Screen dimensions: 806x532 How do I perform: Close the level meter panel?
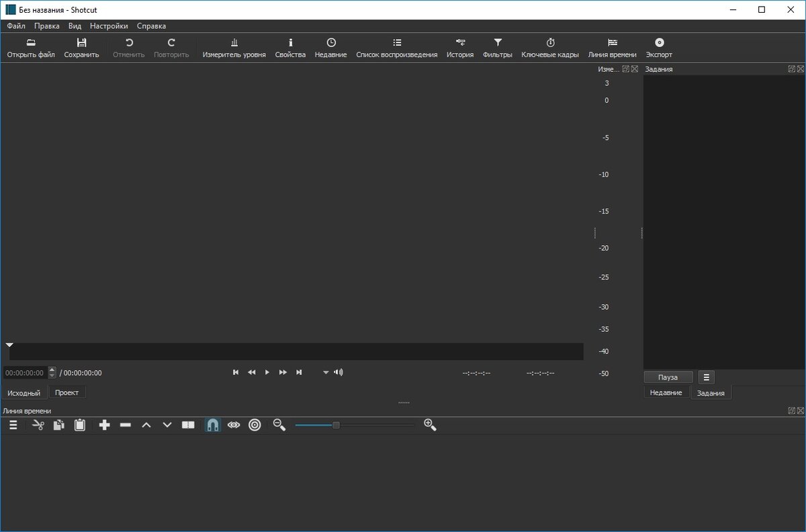tap(635, 69)
